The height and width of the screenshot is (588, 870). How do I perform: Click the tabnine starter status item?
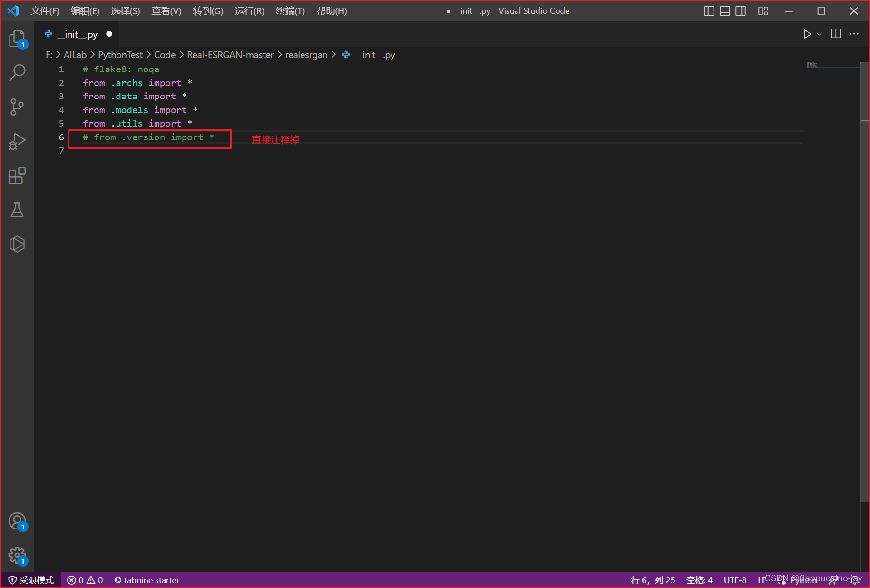(147, 580)
